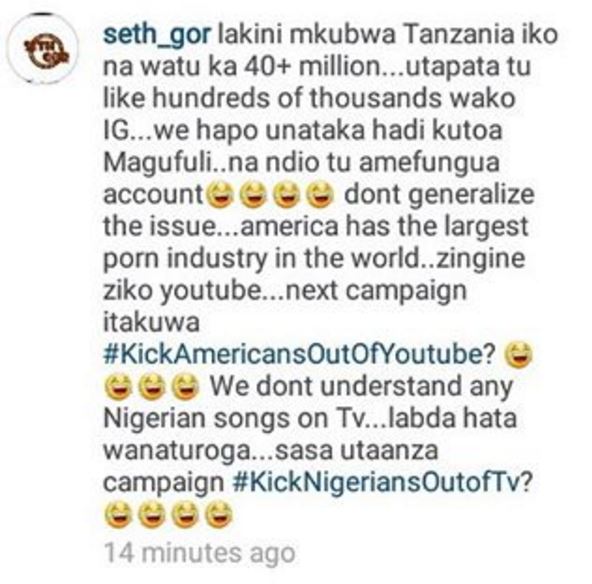
Task: Click emoji following the #KickAmericansOutOfYoutube? hashtag
Action: pos(520,355)
